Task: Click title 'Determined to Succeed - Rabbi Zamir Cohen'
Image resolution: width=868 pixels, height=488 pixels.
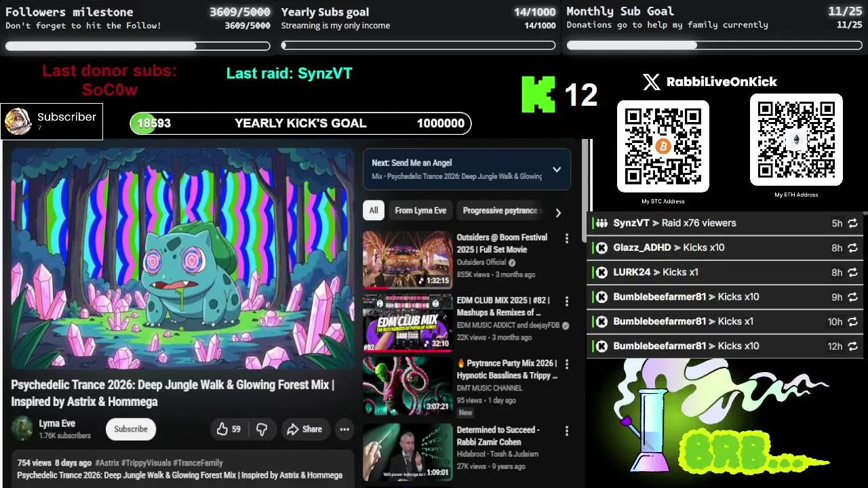Action: click(498, 436)
